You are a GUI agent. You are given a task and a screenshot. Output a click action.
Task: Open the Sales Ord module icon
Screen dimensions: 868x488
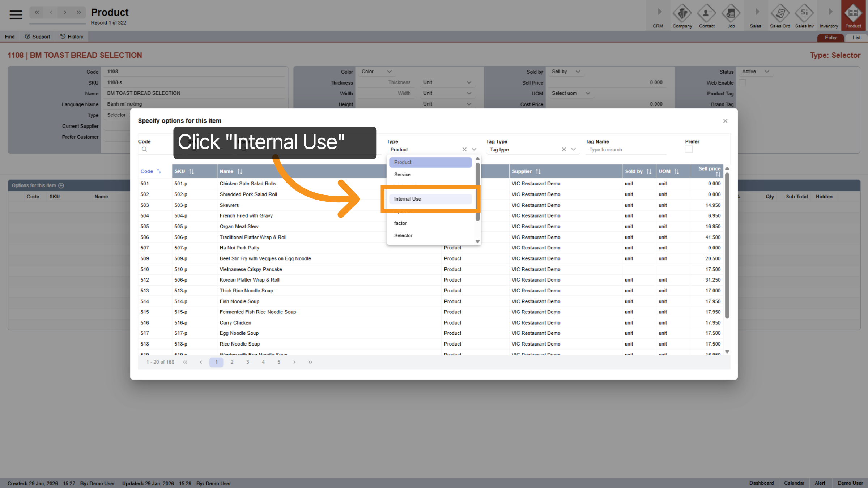click(x=780, y=15)
